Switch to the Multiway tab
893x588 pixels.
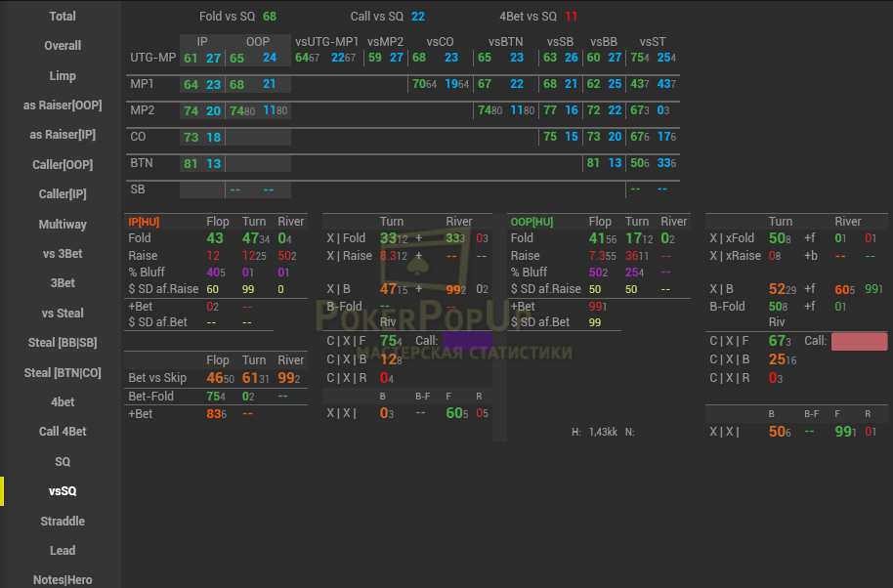tap(62, 225)
